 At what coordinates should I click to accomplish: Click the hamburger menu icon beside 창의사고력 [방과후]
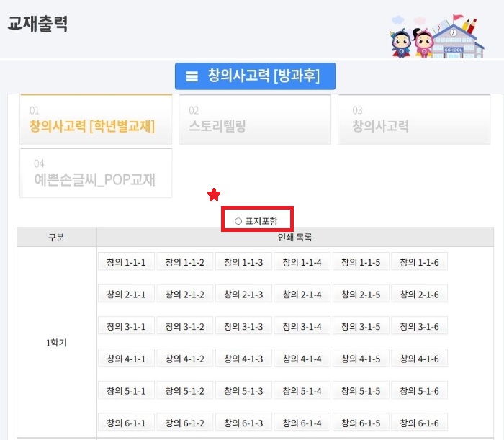click(192, 76)
